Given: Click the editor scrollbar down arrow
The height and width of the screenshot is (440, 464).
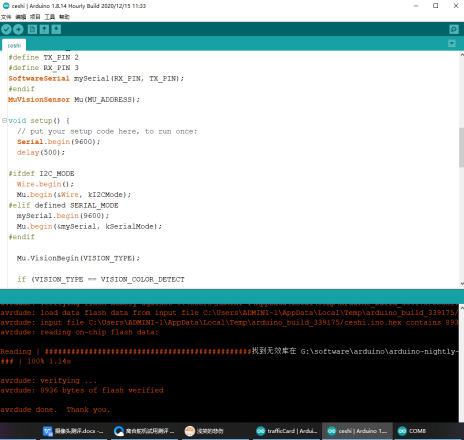Looking at the screenshot, I should 462,284.
